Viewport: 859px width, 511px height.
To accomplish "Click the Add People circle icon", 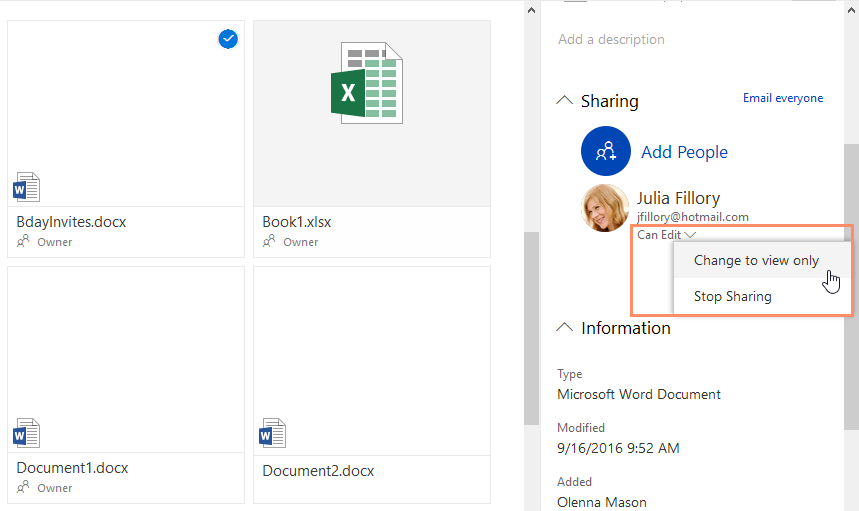I will pyautogui.click(x=605, y=152).
